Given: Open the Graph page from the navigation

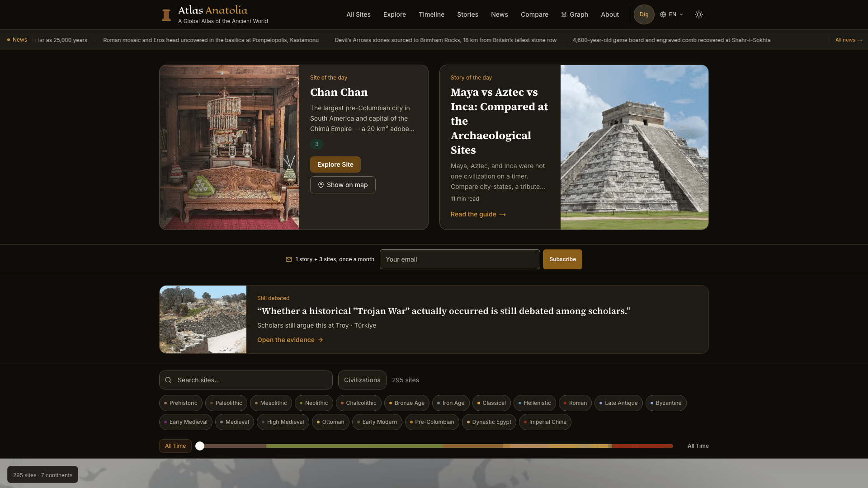Looking at the screenshot, I should 575,14.
